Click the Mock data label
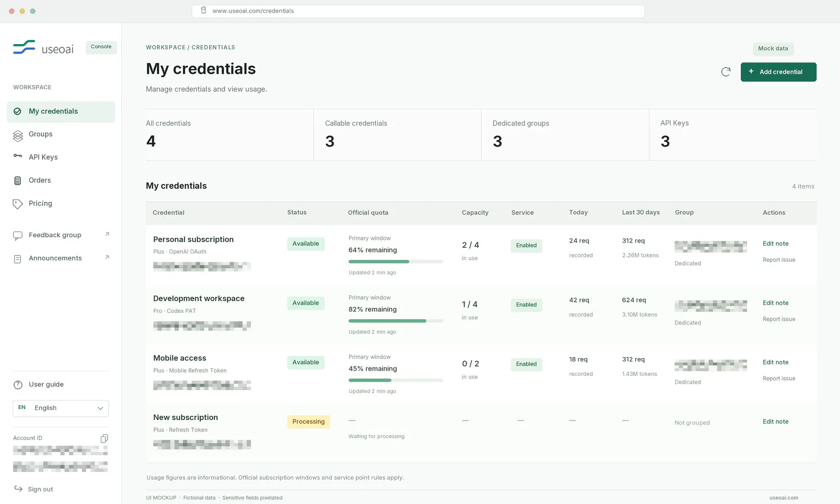 [773, 49]
